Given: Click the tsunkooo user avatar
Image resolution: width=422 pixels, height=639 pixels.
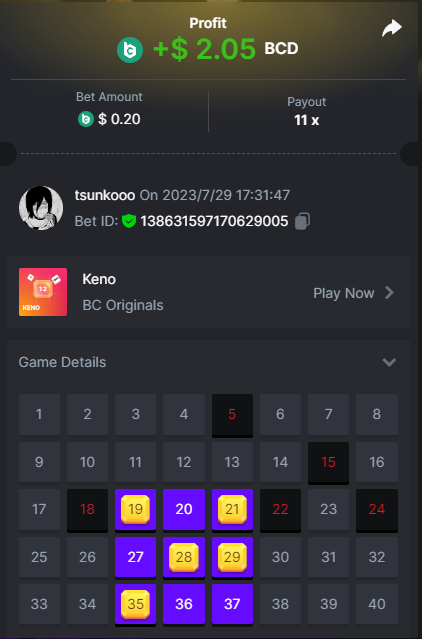Looking at the screenshot, I should [41, 208].
